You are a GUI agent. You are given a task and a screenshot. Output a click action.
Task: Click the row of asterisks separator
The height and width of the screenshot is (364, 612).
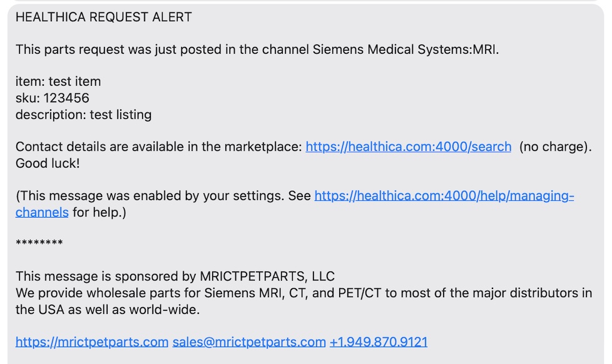pos(39,243)
